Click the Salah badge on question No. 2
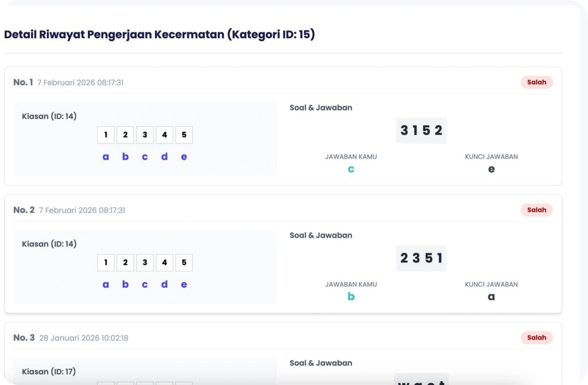 536,210
